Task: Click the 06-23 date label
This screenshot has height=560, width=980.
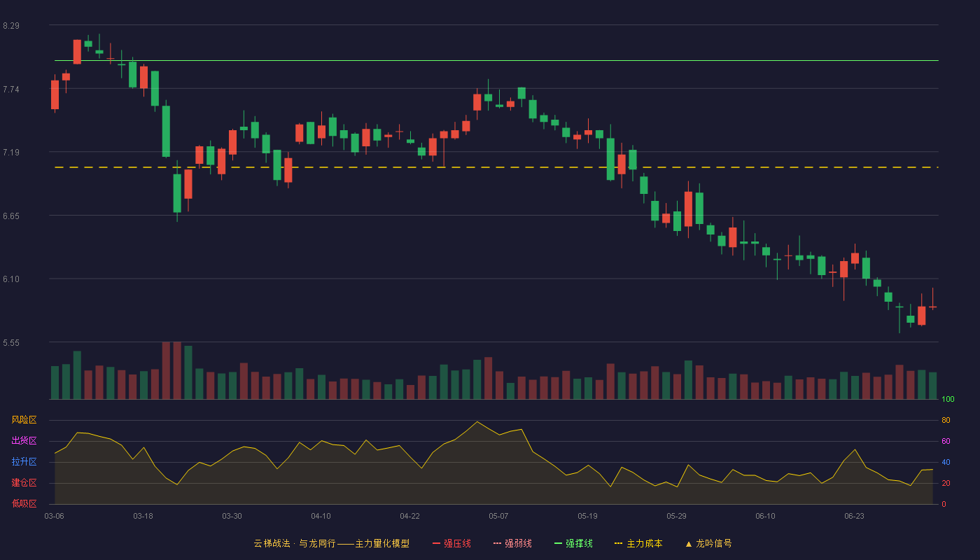Action: (x=854, y=516)
